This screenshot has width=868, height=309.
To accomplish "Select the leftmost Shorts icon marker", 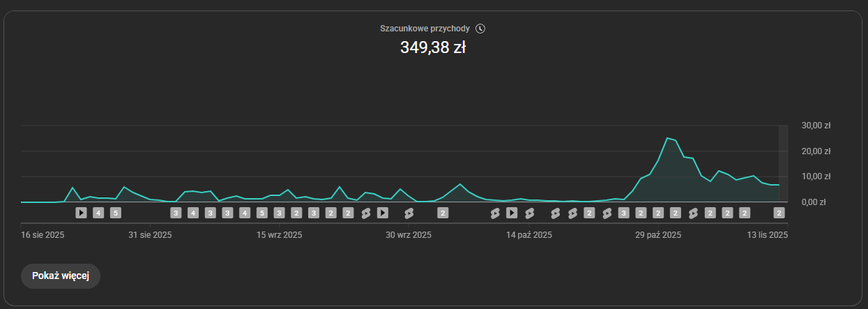I will tap(365, 213).
